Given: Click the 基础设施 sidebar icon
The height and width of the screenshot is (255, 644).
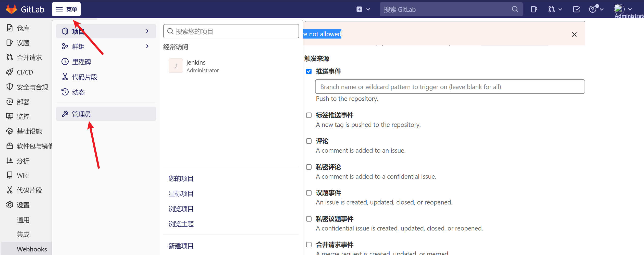Looking at the screenshot, I should [10, 131].
